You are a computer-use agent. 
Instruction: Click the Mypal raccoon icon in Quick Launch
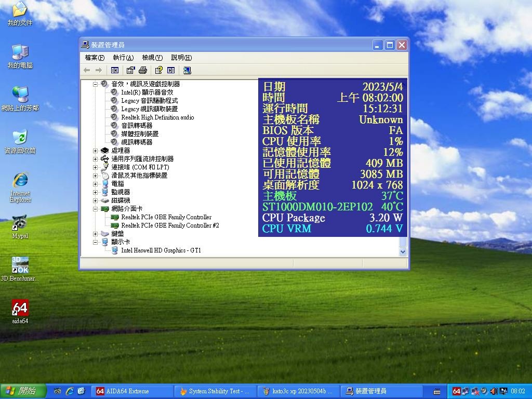[x=58, y=391]
